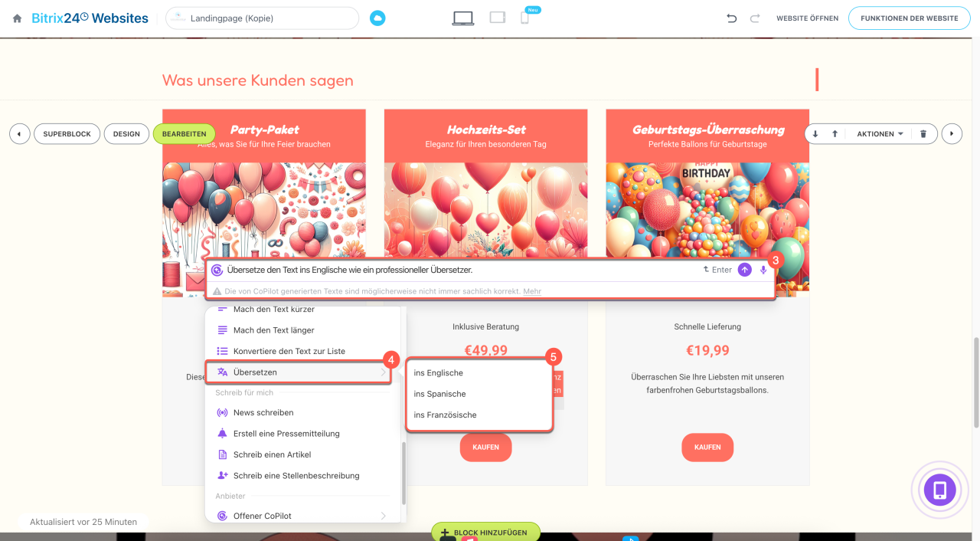Click the blue cloud publish icon
The height and width of the screenshot is (541, 980).
tap(377, 18)
